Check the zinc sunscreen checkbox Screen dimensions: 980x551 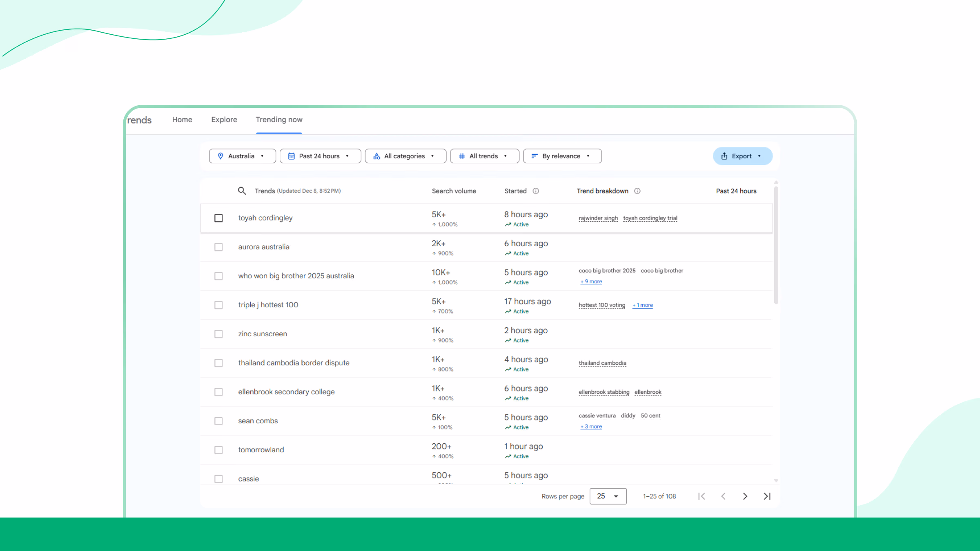point(218,334)
